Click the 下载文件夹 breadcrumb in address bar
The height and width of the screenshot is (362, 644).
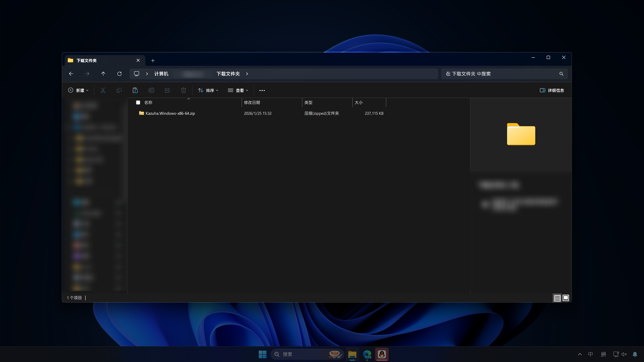[x=228, y=74]
